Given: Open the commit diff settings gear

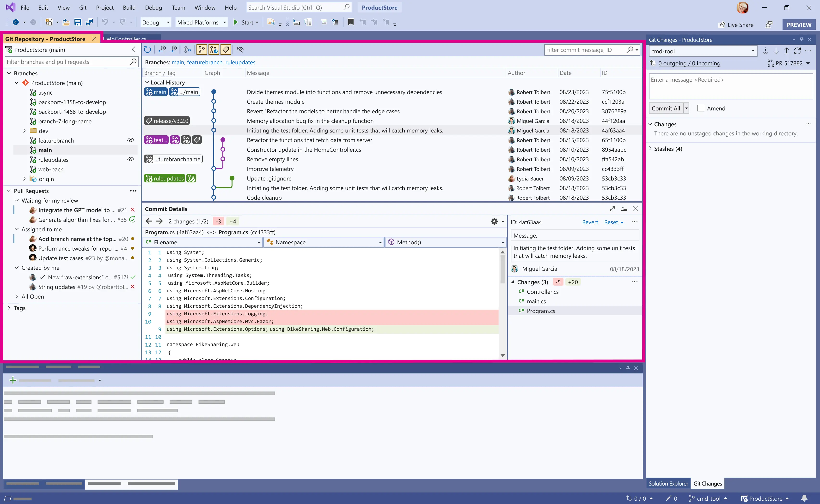Looking at the screenshot, I should coord(494,221).
